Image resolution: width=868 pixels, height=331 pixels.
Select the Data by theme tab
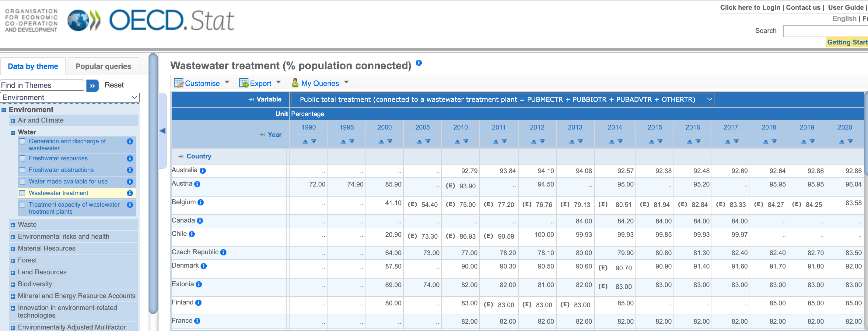click(x=33, y=66)
